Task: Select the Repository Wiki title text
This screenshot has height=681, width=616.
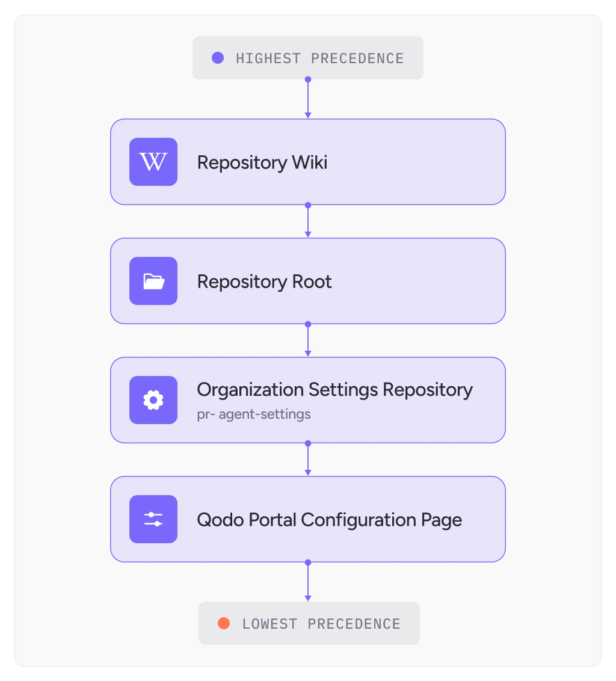Action: [x=262, y=162]
